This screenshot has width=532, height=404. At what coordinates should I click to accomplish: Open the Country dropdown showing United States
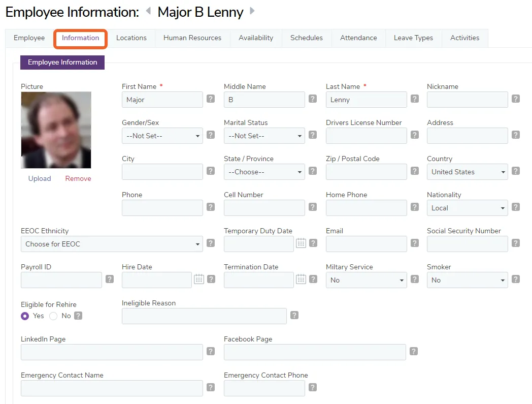coord(467,172)
